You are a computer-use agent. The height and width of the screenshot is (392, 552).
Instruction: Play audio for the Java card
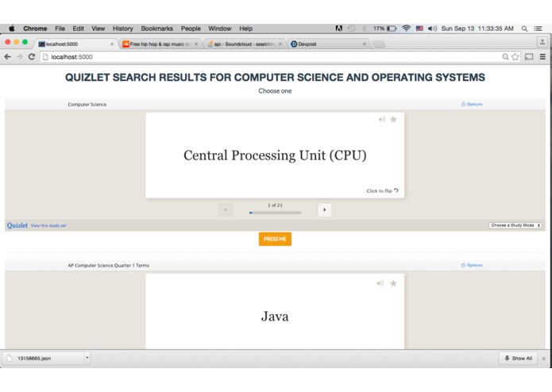click(380, 283)
